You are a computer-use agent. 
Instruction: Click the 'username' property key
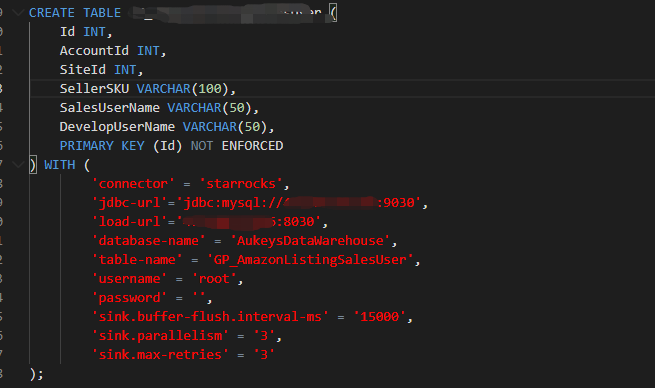coord(129,279)
